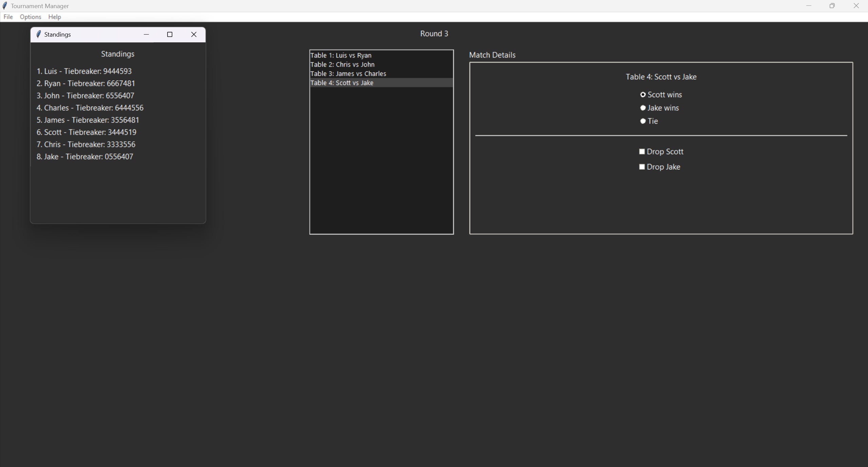Click Ryan standings row with tiebreaker 6667481

point(86,83)
